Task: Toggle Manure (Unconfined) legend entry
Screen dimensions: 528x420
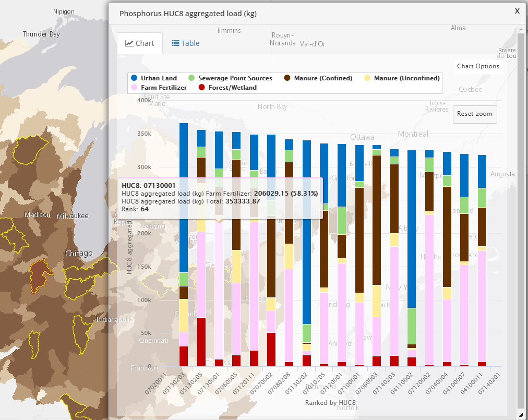Action: [x=406, y=78]
